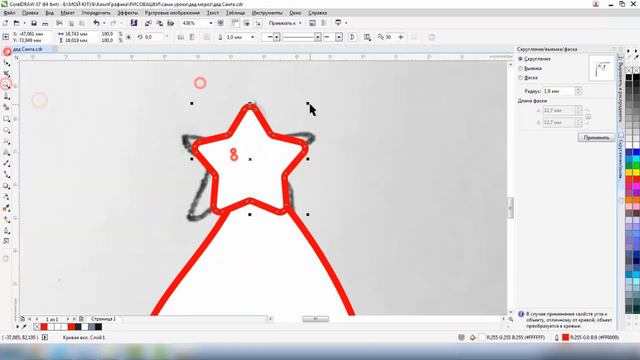The width and height of the screenshot is (640, 360).
Task: Select the Interactive Fill tool
Action: coord(7,220)
